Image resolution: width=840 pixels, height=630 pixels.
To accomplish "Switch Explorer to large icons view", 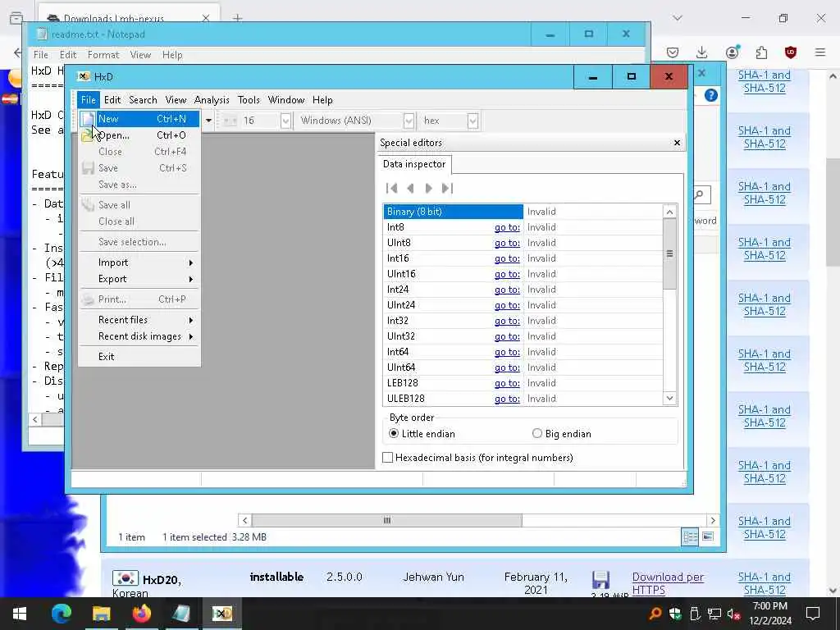I will (708, 536).
